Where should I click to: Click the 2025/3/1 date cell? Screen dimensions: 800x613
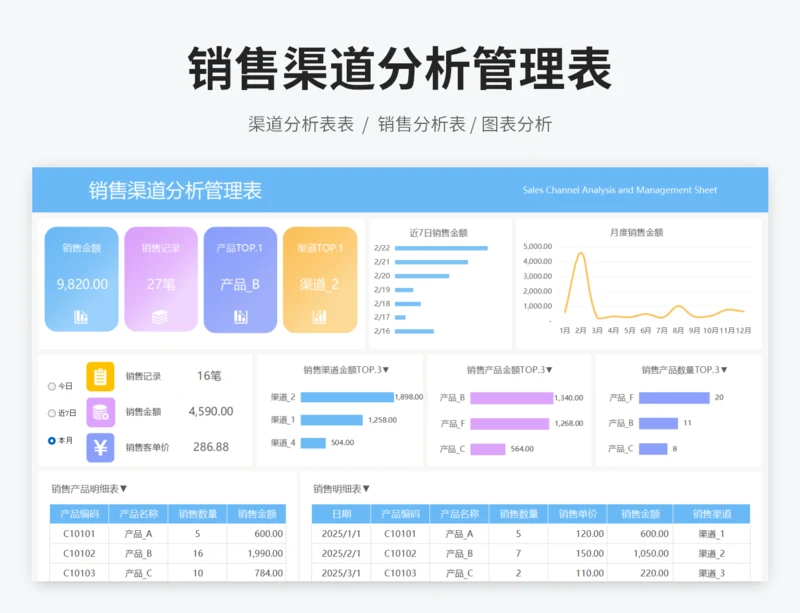(341, 574)
